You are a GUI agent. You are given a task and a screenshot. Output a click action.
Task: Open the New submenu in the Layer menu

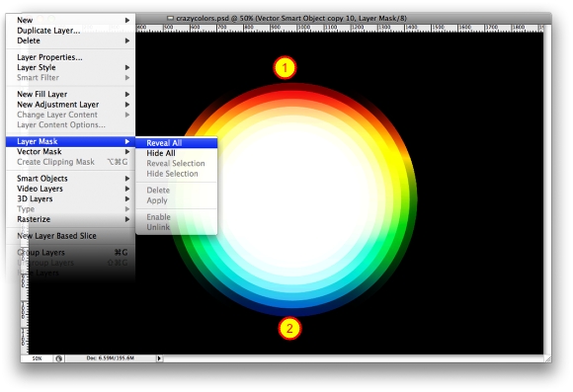[x=70, y=20]
